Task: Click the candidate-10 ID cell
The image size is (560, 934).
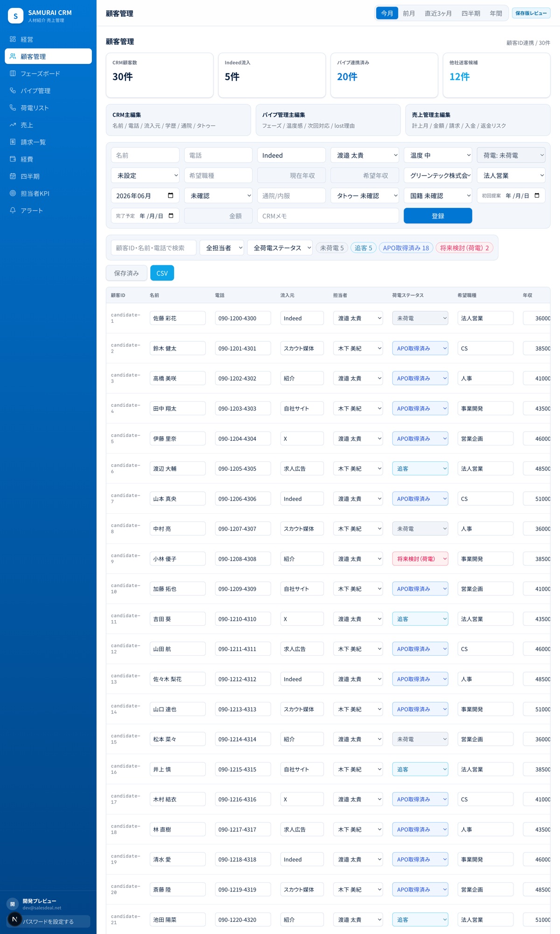Action: (x=126, y=588)
